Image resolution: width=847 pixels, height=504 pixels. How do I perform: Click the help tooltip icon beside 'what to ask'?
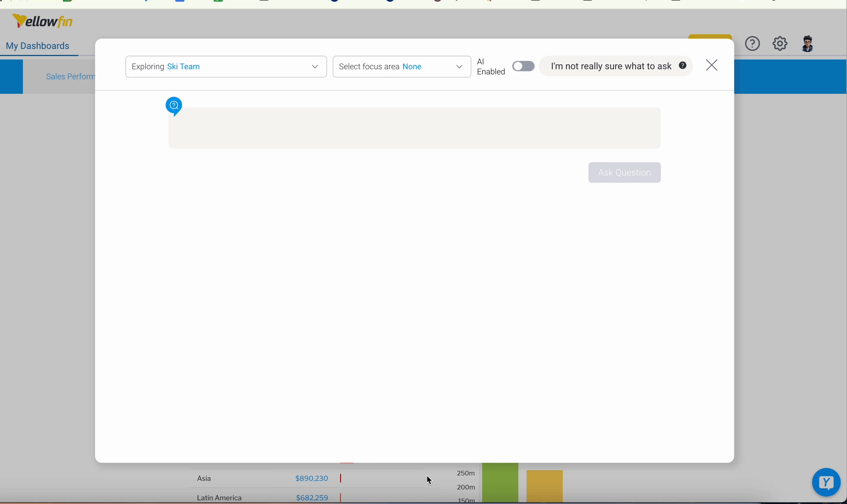pyautogui.click(x=682, y=66)
